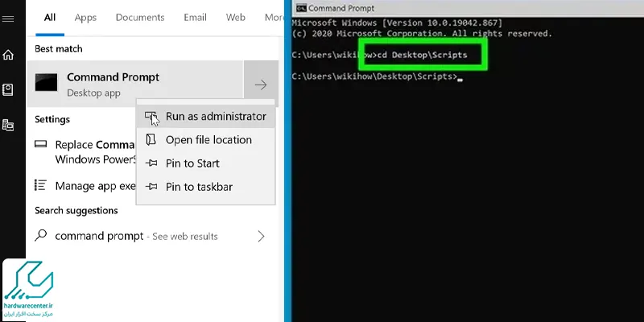Click the Command Prompt window title bar
Screen dimensions: 644x322
[x=469, y=8]
